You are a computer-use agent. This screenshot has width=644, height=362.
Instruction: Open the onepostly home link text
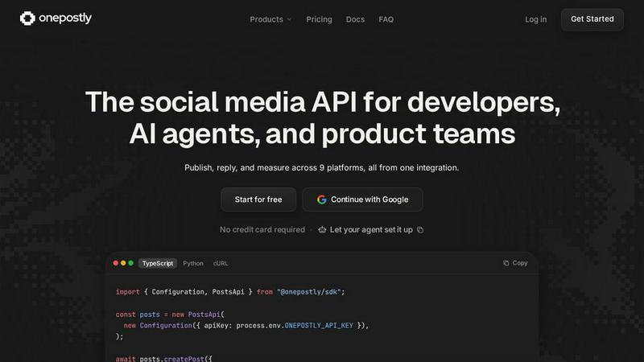(x=65, y=18)
